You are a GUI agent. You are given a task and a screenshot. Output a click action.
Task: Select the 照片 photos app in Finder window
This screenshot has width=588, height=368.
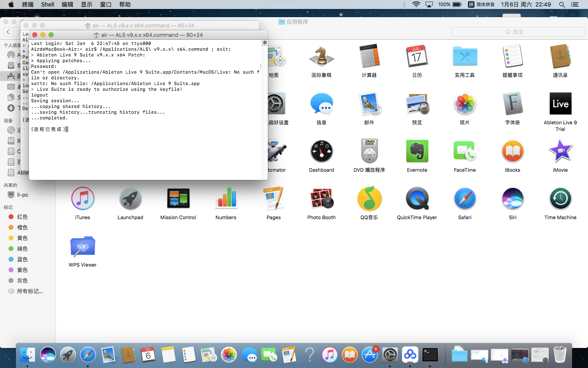click(x=465, y=104)
